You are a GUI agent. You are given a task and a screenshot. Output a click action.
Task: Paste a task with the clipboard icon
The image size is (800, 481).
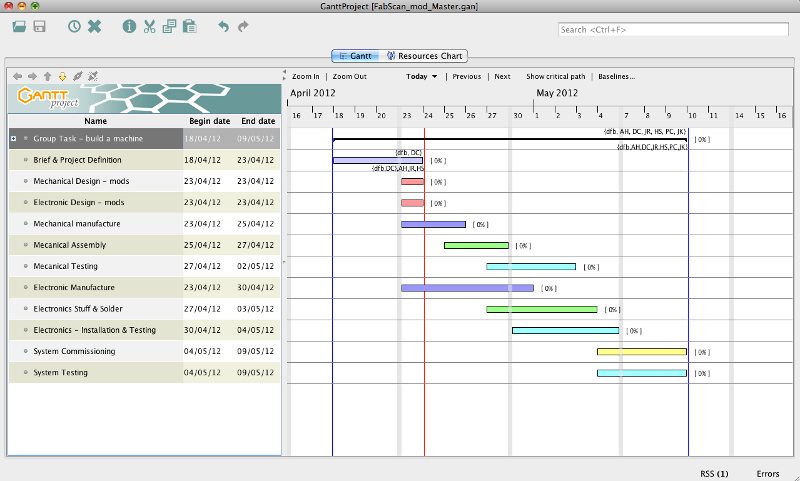[x=190, y=26]
